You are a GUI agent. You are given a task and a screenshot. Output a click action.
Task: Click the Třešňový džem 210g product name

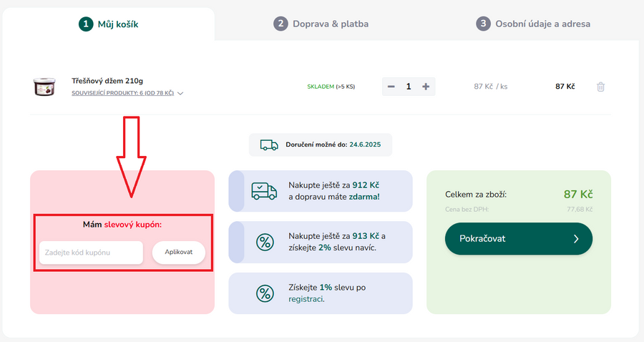click(x=107, y=81)
